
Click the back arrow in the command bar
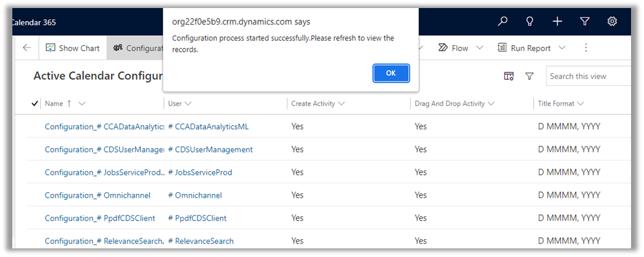(27, 48)
